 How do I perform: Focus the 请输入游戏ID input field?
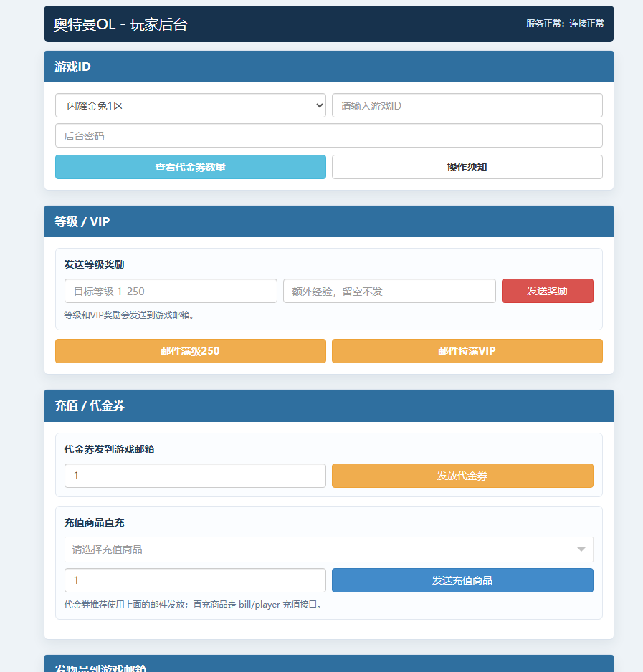(467, 105)
